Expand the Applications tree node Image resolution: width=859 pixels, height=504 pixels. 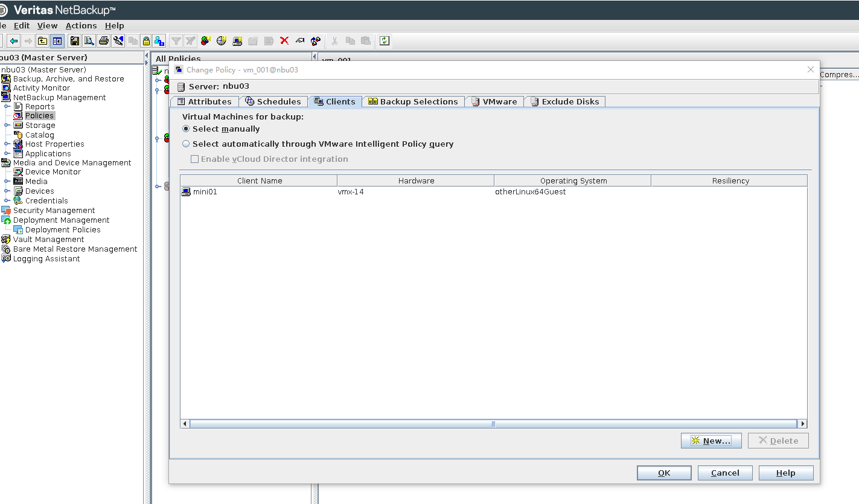pos(7,154)
